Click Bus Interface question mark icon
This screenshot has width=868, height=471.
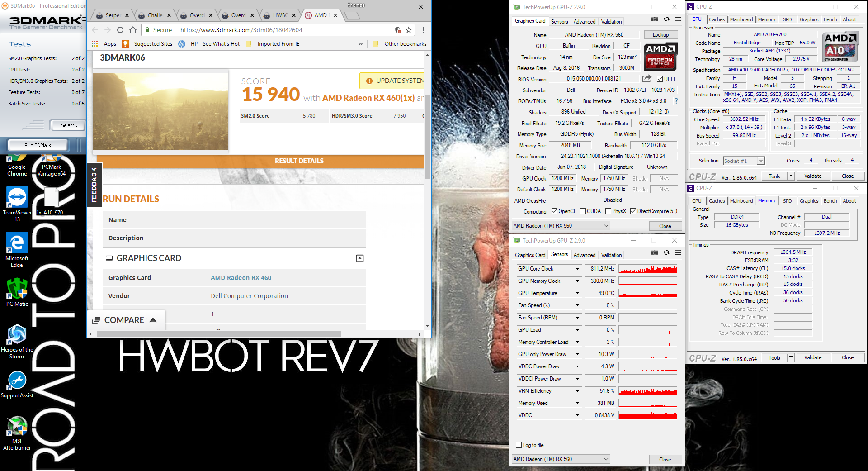point(676,101)
